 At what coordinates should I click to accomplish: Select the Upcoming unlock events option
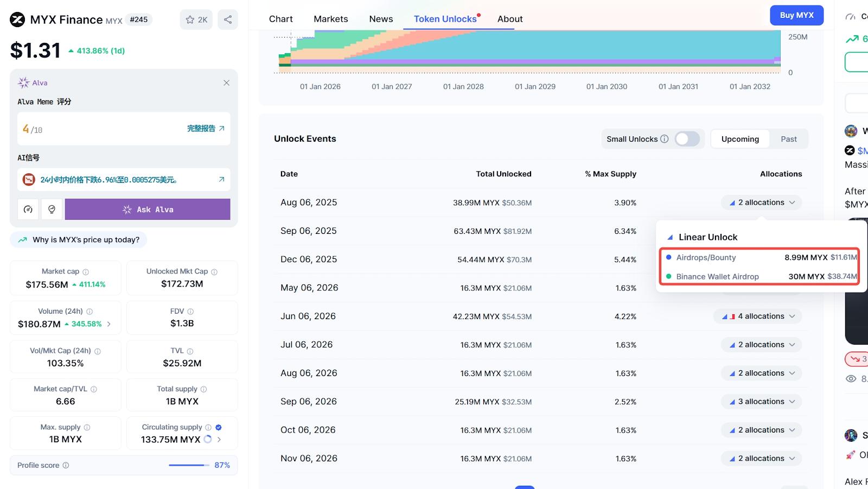pos(739,139)
